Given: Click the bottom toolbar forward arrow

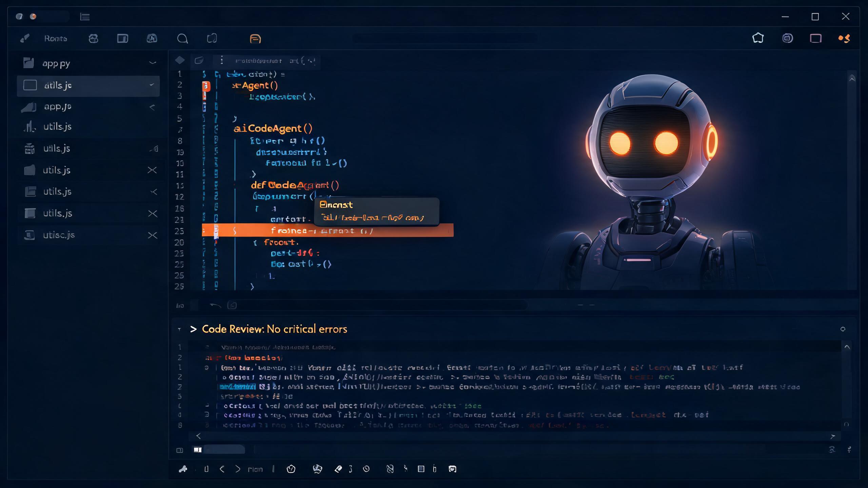Looking at the screenshot, I should point(238,469).
